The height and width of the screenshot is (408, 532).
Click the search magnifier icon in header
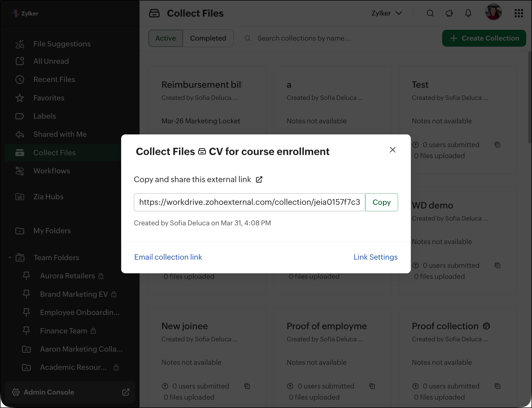[x=430, y=13]
